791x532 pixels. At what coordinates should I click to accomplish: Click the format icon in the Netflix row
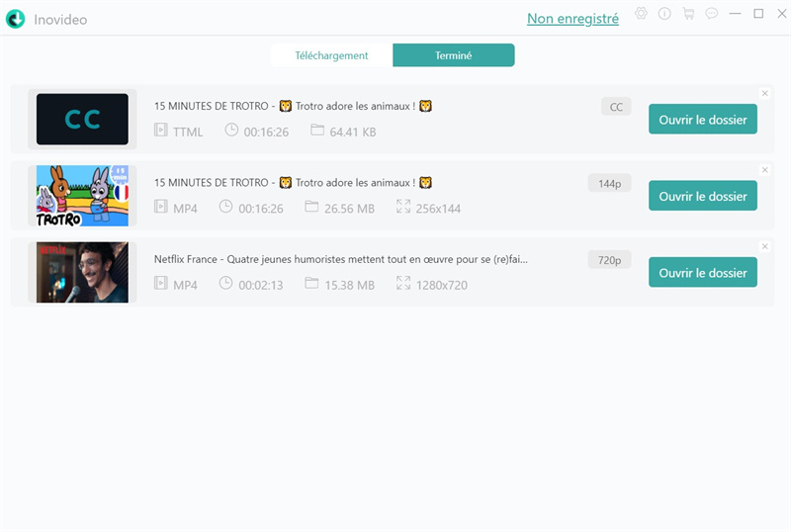161,283
